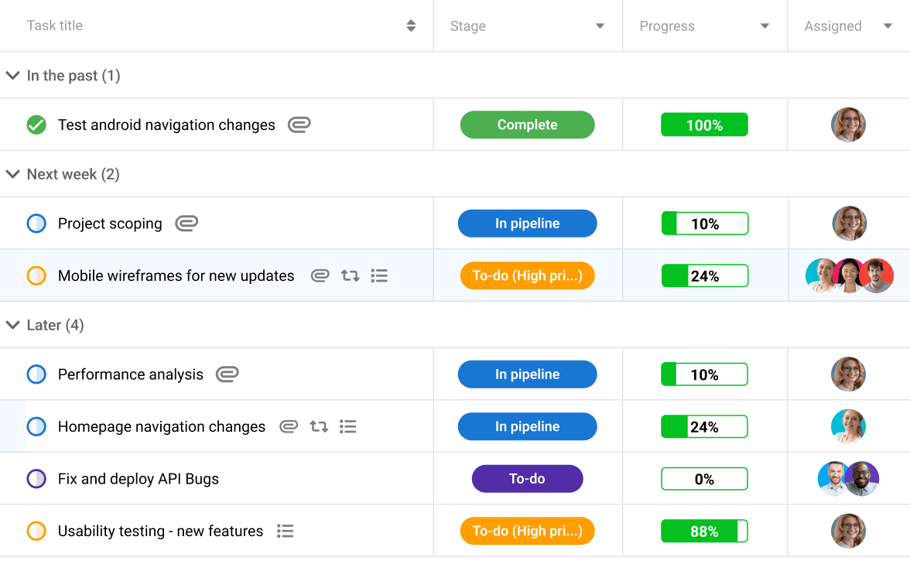Click the attachment icon on Performance analysis
Viewport: 910px width, 588px height.
[x=227, y=374]
